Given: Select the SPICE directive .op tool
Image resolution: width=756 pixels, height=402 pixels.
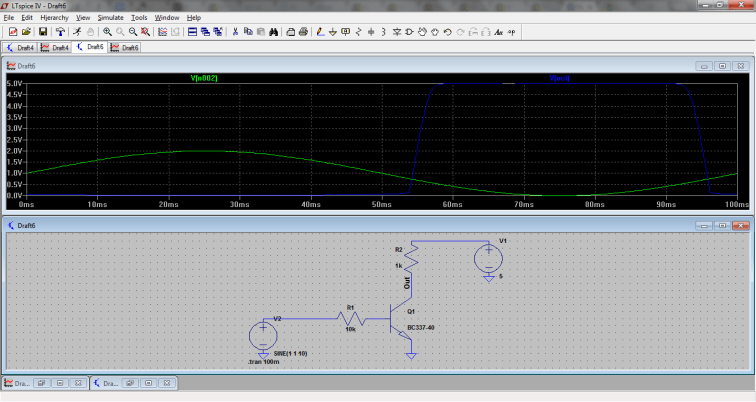Looking at the screenshot, I should click(512, 32).
